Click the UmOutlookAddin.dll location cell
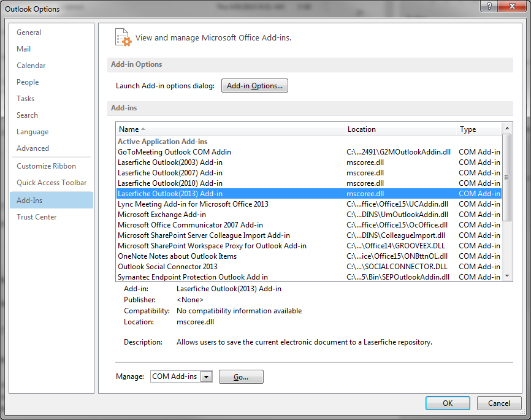531x420 pixels. (x=397, y=215)
